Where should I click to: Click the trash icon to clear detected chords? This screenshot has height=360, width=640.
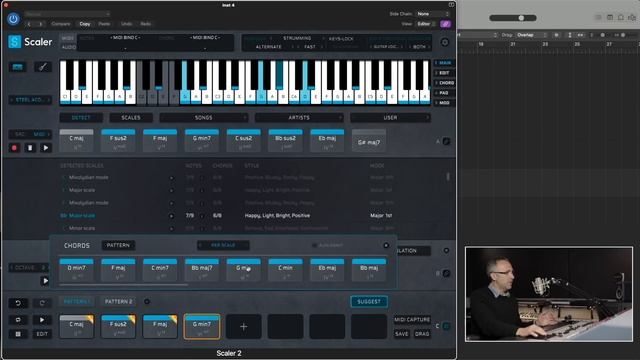click(x=30, y=148)
